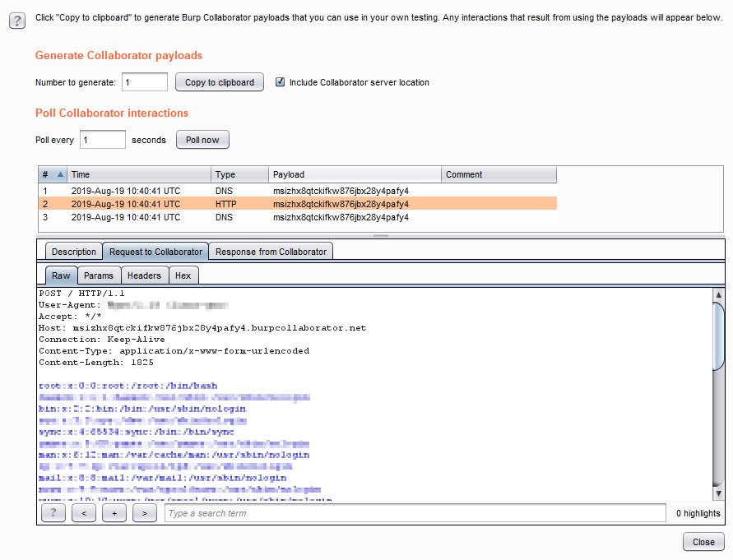Toggle Include Collaborator server location checkbox
Image resolution: width=733 pixels, height=560 pixels.
[280, 81]
